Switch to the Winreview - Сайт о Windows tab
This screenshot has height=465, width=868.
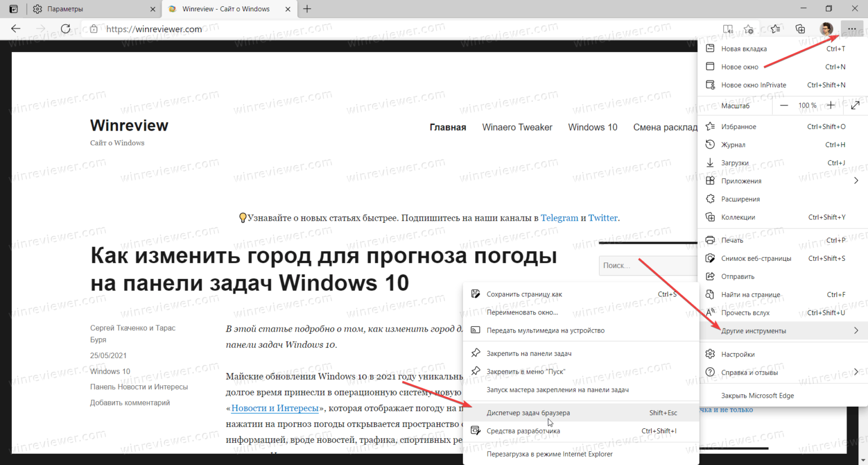click(x=229, y=9)
